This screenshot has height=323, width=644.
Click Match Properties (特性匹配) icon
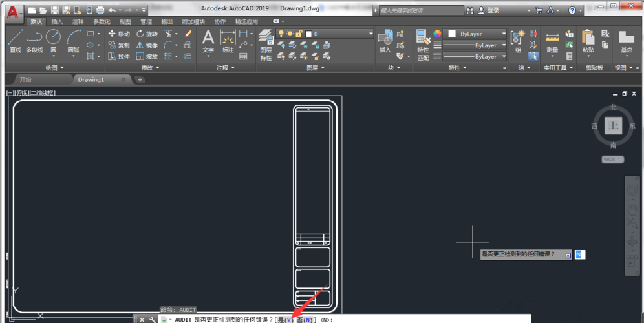coord(423,45)
